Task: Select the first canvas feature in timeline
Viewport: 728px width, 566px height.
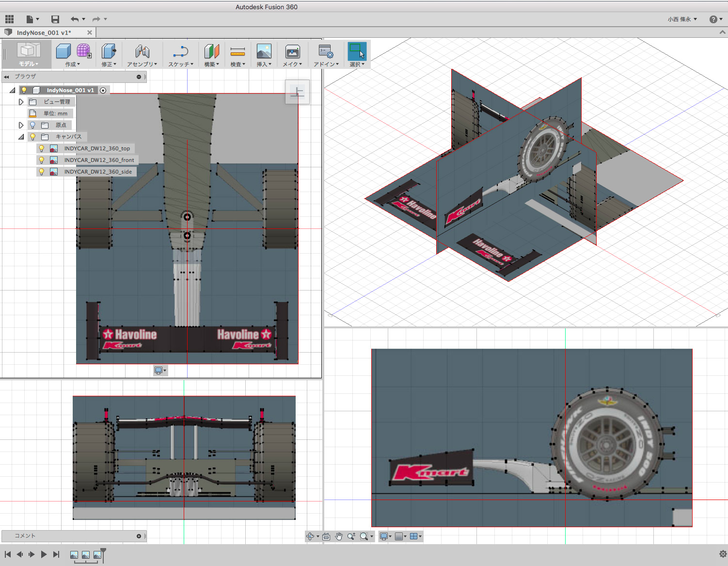Action: (x=74, y=555)
